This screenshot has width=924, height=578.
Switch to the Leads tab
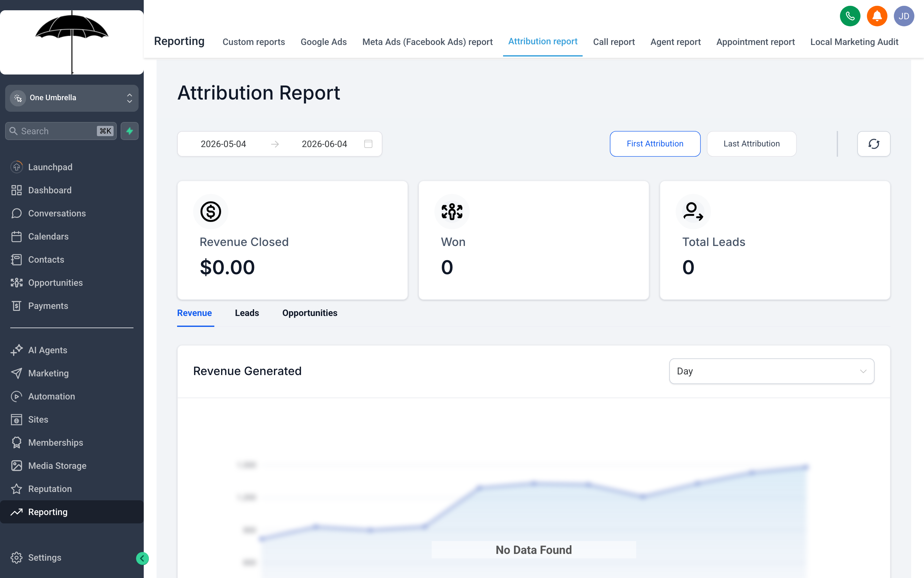[247, 313]
